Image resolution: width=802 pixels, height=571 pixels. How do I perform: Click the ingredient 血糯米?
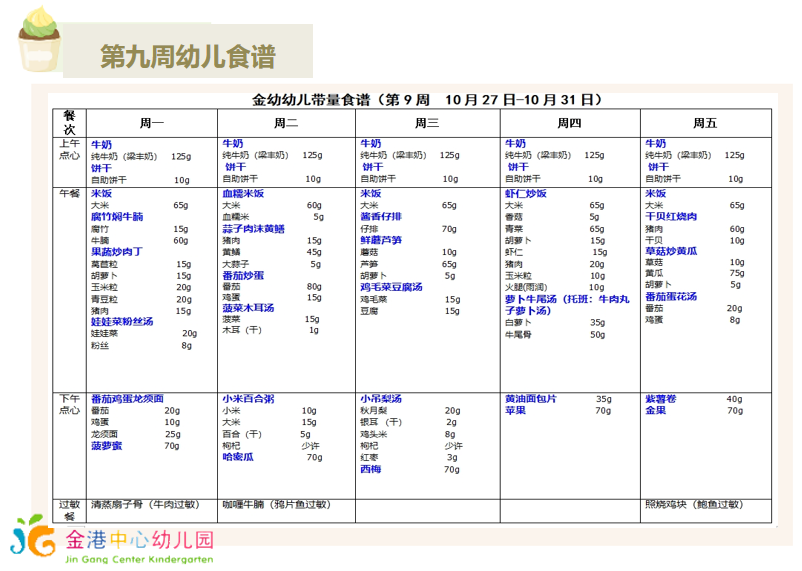(235, 217)
